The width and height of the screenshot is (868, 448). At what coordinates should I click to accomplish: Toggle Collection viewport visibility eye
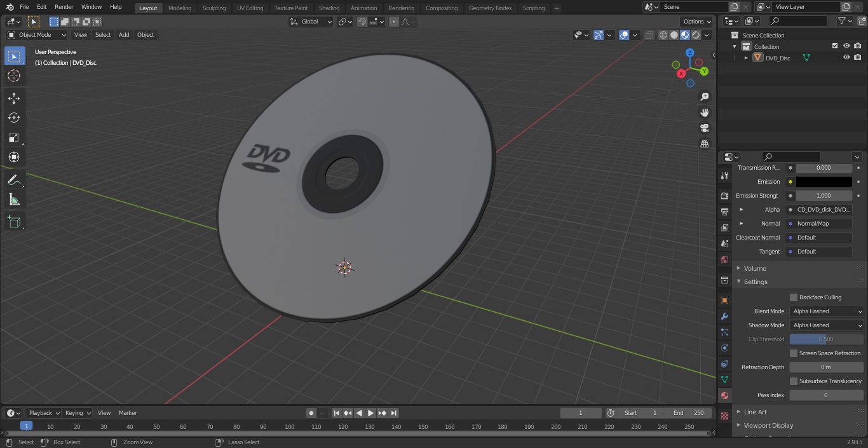click(846, 46)
